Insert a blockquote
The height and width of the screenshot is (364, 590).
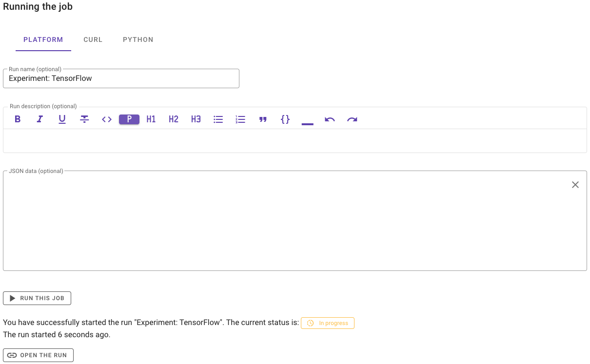point(263,119)
